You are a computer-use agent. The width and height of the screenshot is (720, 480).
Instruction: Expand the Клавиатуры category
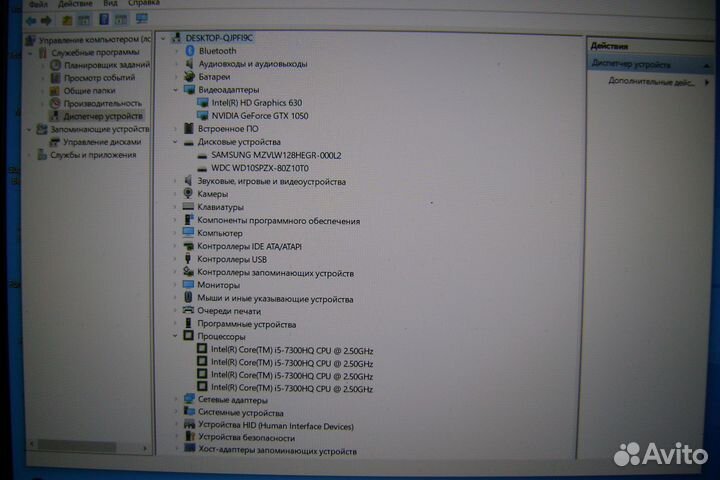click(x=175, y=208)
